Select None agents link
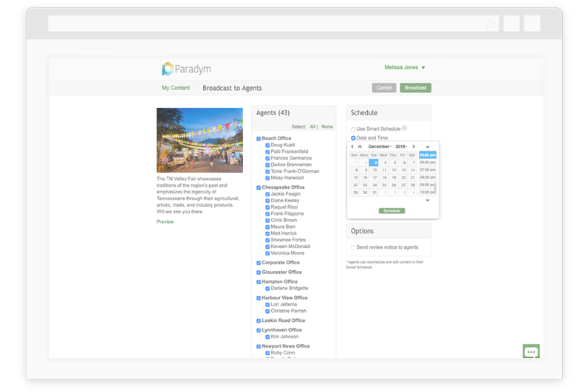Screen dimensions: 588x392 pos(327,127)
